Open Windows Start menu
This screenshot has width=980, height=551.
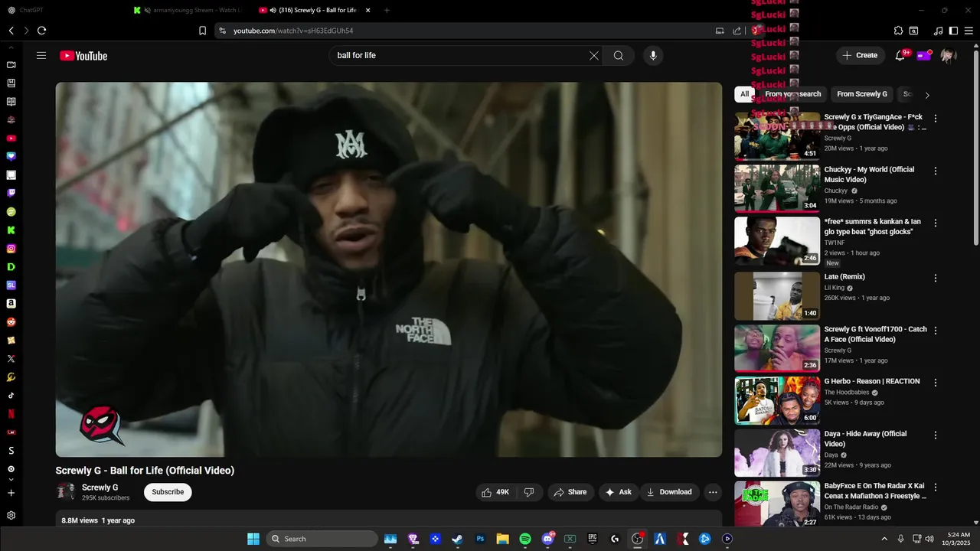tap(253, 539)
